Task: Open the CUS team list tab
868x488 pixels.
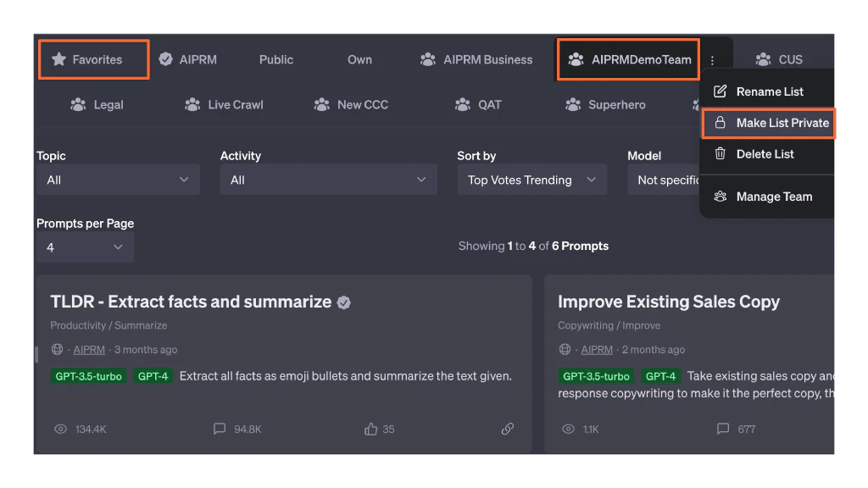Action: (779, 59)
